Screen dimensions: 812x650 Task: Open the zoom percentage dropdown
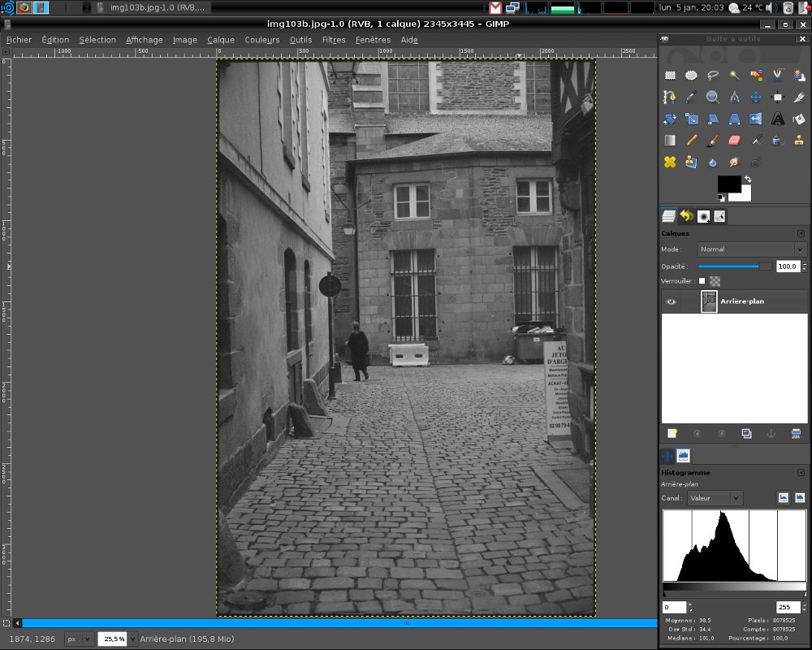(132, 639)
